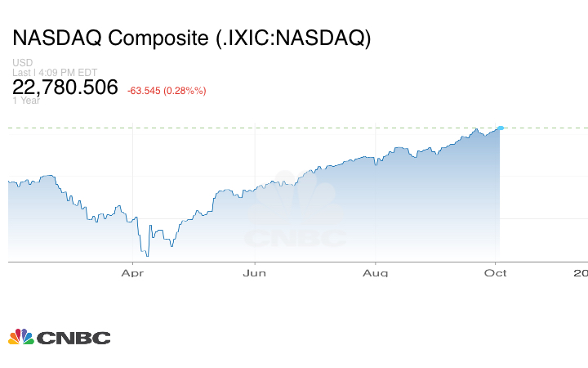Click the USD currency label
The width and height of the screenshot is (588, 368).
pyautogui.click(x=21, y=63)
